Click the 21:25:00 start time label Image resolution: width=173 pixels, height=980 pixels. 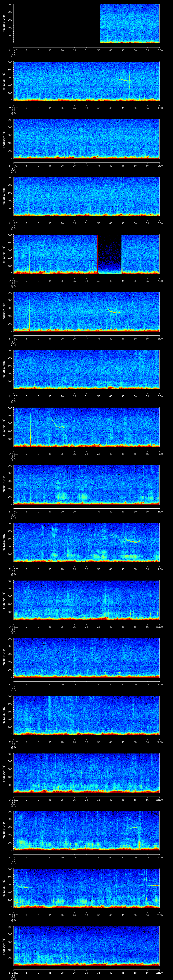click(13, 973)
